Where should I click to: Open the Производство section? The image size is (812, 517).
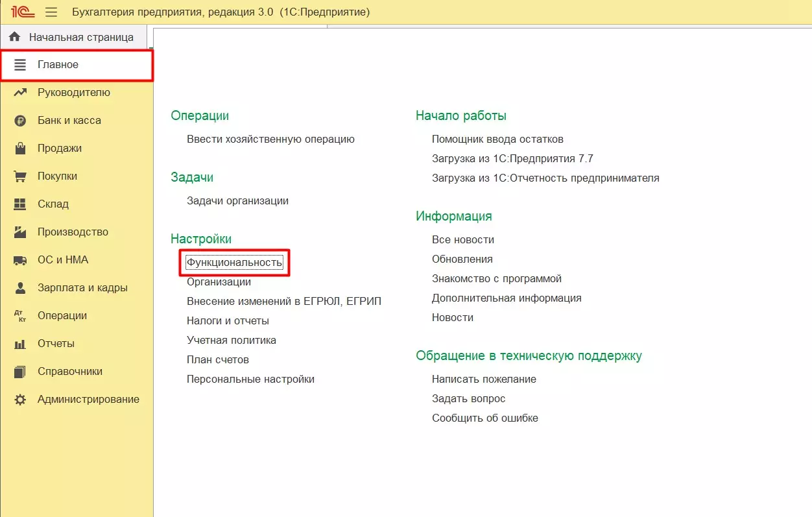(77, 232)
